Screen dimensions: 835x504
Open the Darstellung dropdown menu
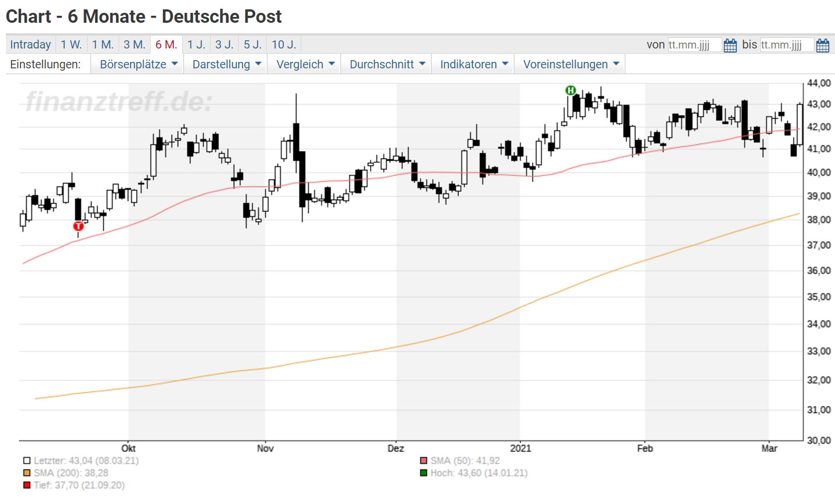(x=226, y=64)
